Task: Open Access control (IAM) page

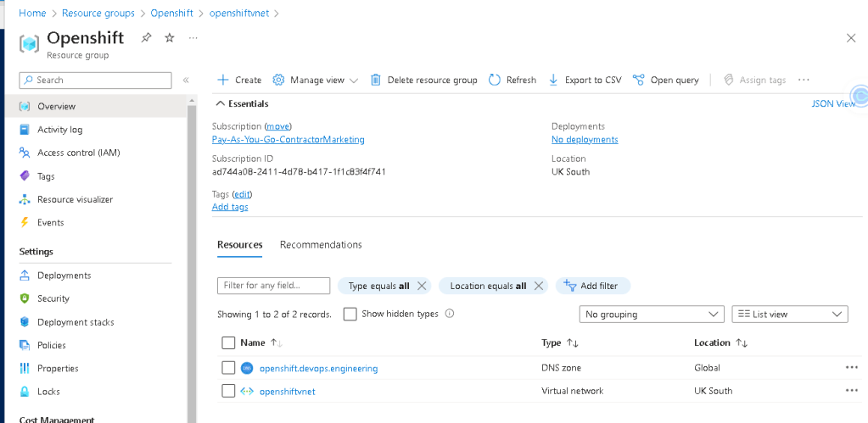Action: [79, 153]
